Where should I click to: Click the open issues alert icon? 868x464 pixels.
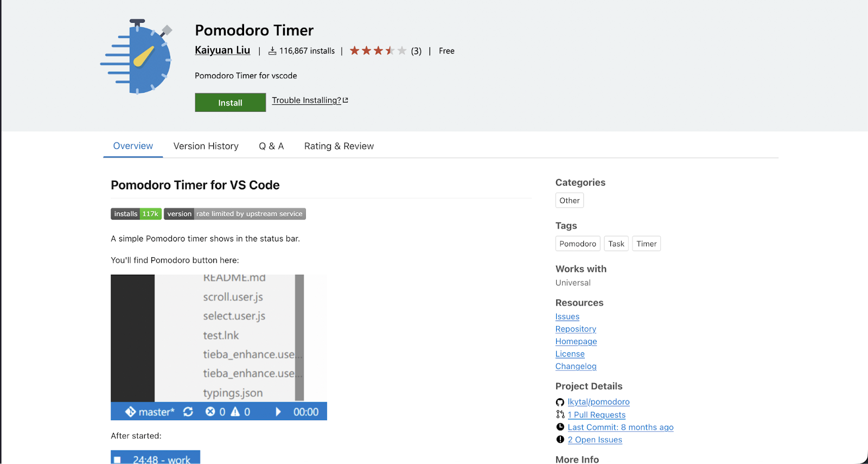560,440
